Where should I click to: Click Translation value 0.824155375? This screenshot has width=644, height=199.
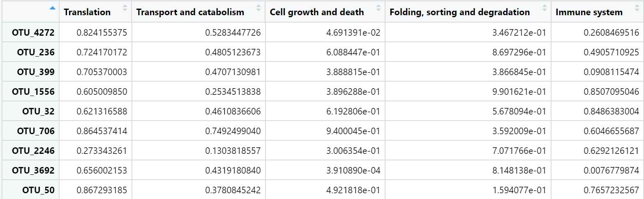102,32
